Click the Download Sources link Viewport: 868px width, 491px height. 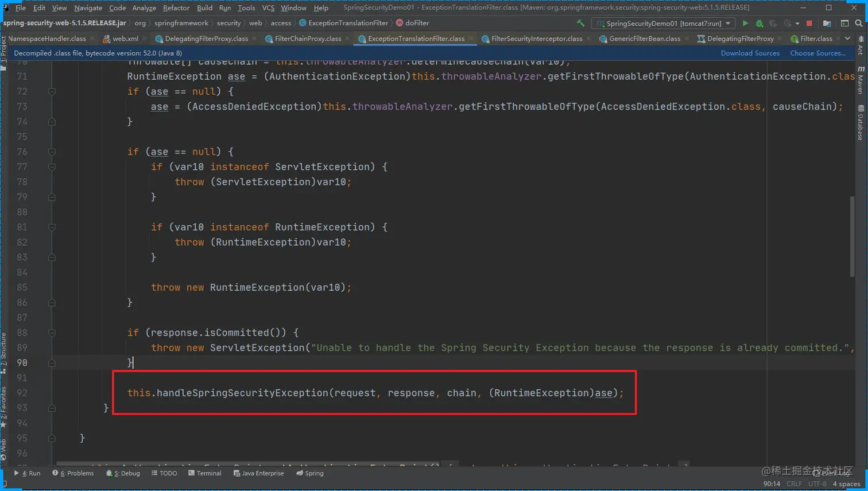coord(750,53)
